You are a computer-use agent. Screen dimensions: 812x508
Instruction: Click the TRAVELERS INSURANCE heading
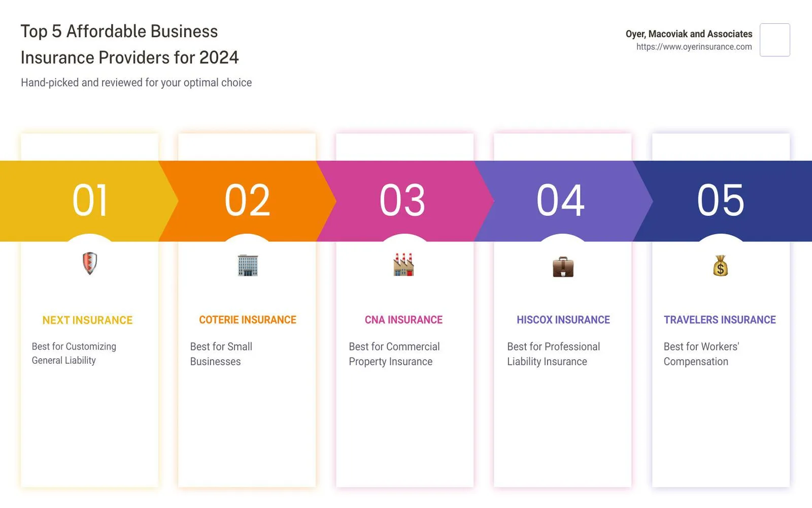(x=720, y=320)
